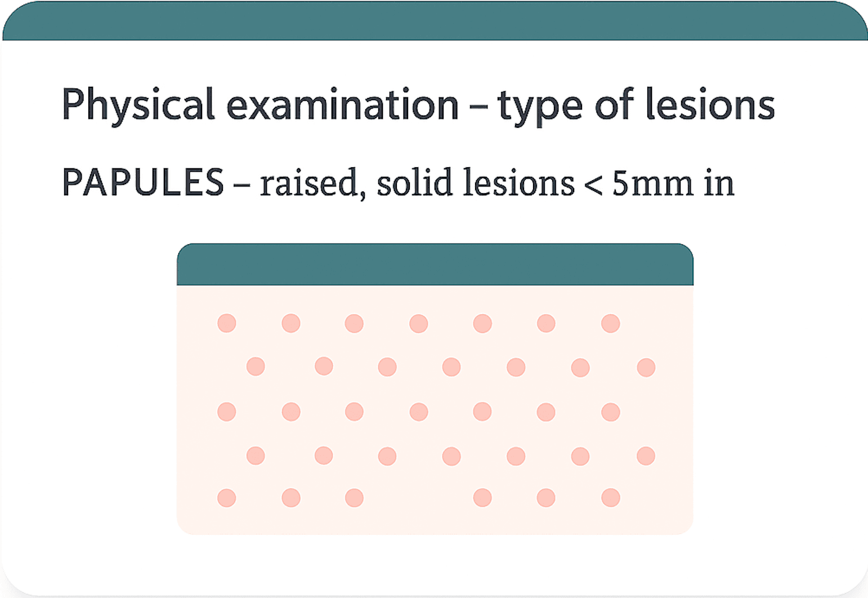
Task: Click the rightmost dot in the second row
Action: (x=646, y=367)
